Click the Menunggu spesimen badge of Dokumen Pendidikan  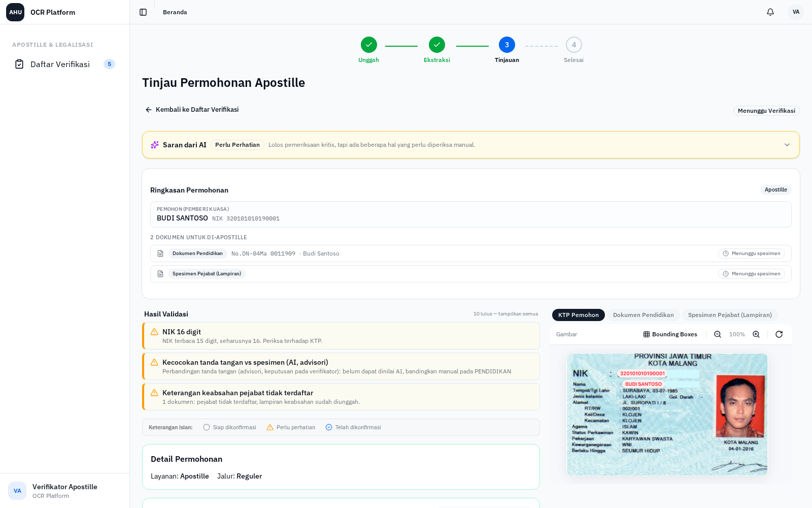(x=752, y=253)
